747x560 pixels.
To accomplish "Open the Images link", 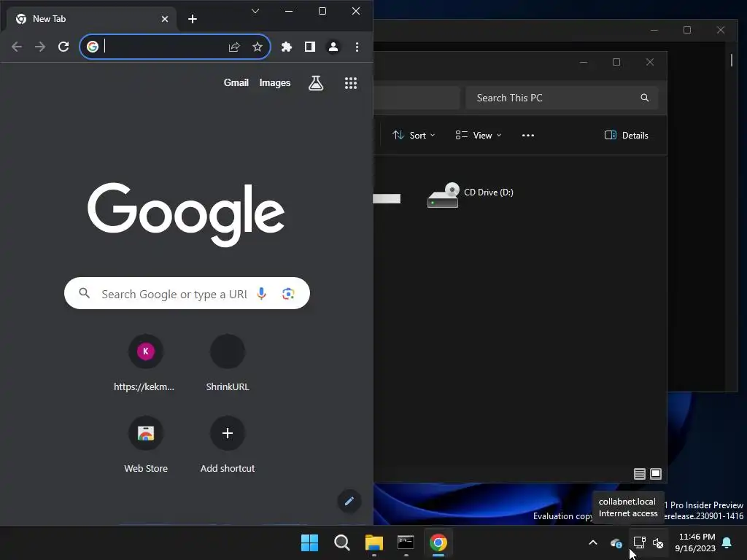I will [275, 83].
